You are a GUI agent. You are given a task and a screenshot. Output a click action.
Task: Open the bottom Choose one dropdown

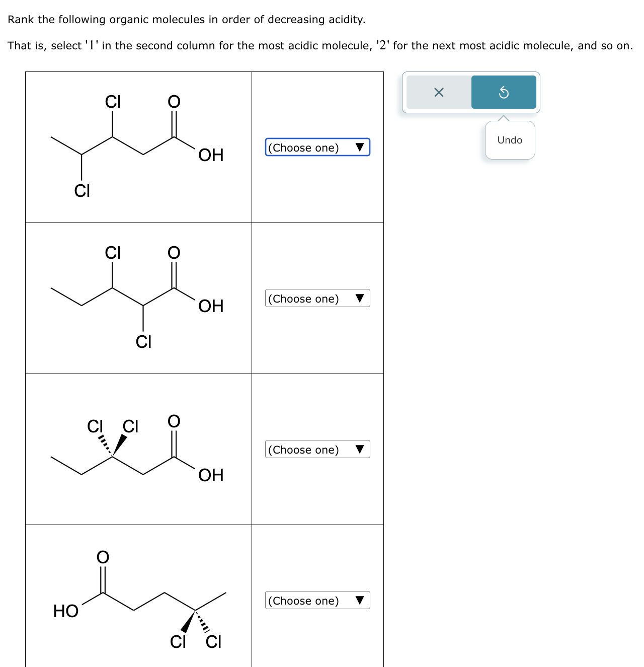317,600
